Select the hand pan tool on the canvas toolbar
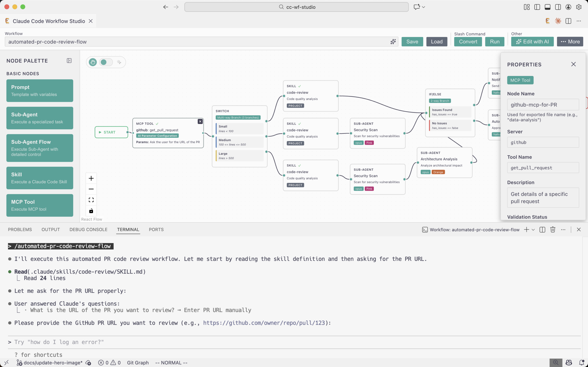Screen dimensions: 588x367 coord(93,62)
